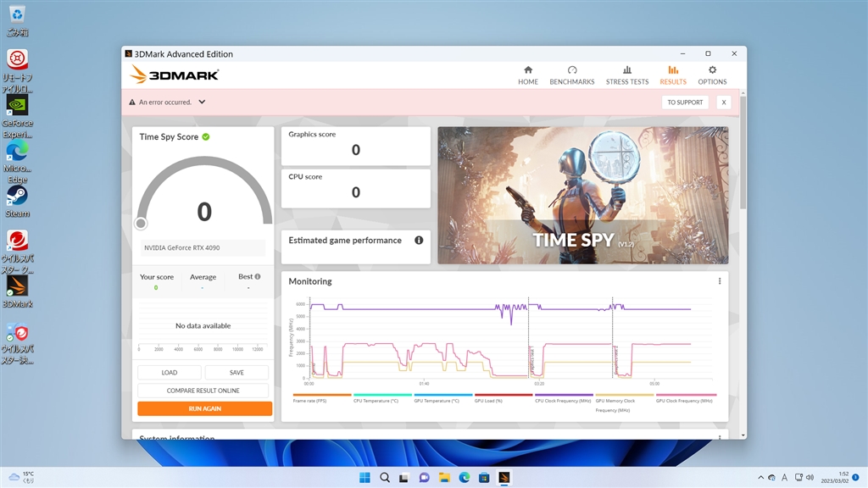Select the GeForce Experience desktop shortcut
868x488 pixels.
coord(17,116)
